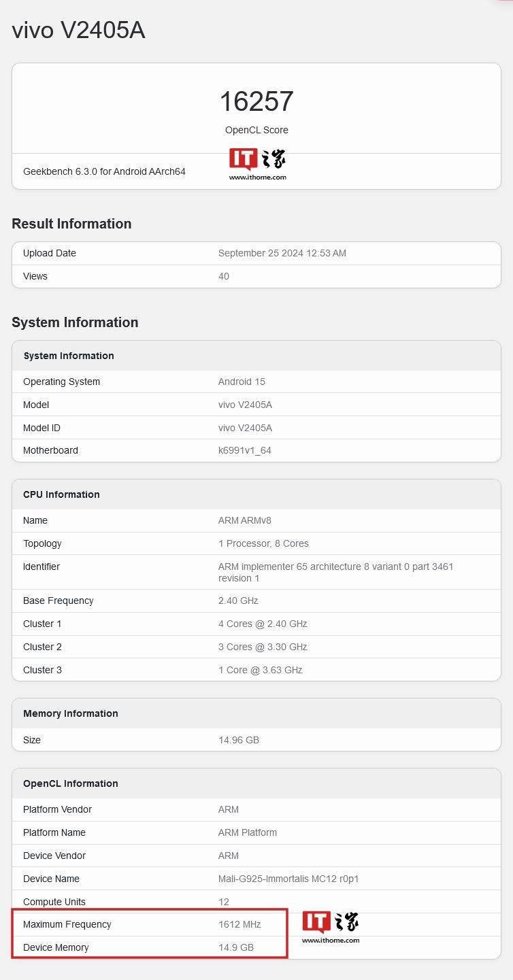The width and height of the screenshot is (513, 980).
Task: Click the Views count of 40
Action: pyautogui.click(x=224, y=276)
